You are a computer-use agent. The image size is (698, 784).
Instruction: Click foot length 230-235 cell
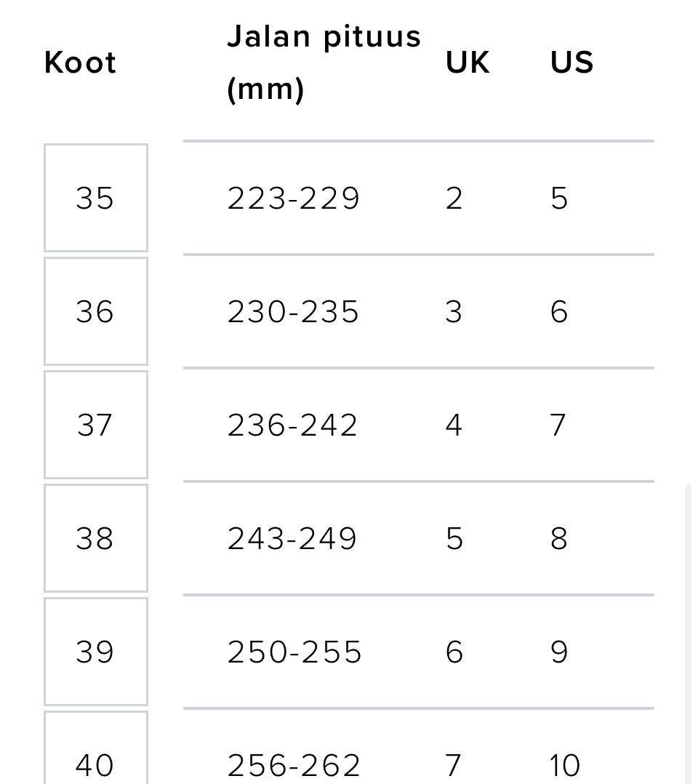click(x=293, y=311)
